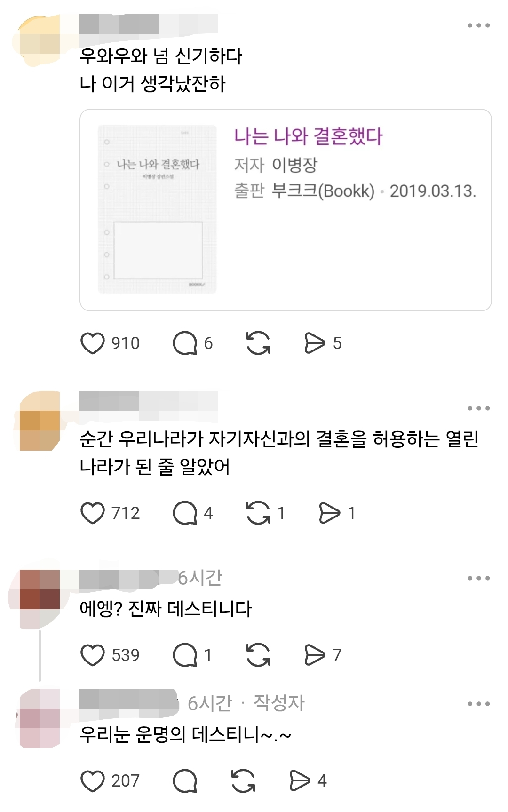View the author name 이병장 in card
Screen dimensions: 508x812
coord(295,165)
